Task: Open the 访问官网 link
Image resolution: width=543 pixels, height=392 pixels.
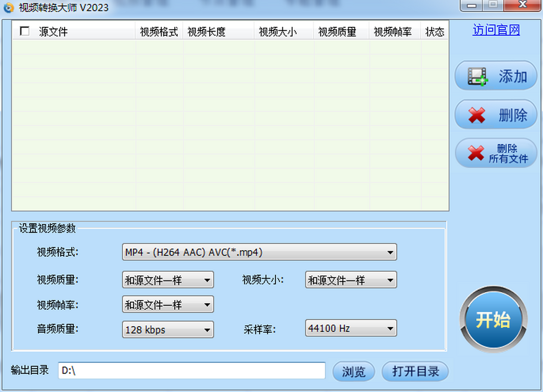Action: click(496, 30)
